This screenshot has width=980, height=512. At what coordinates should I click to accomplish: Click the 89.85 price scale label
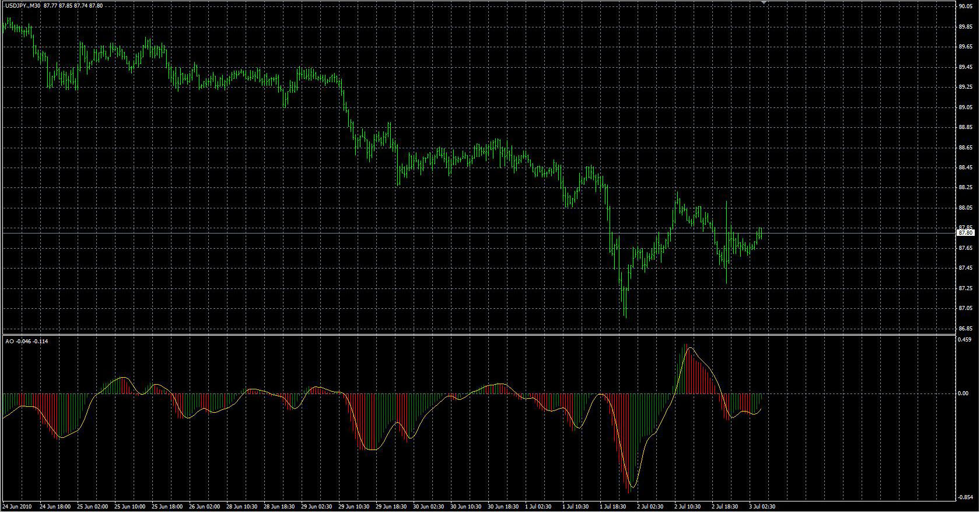pos(965,26)
